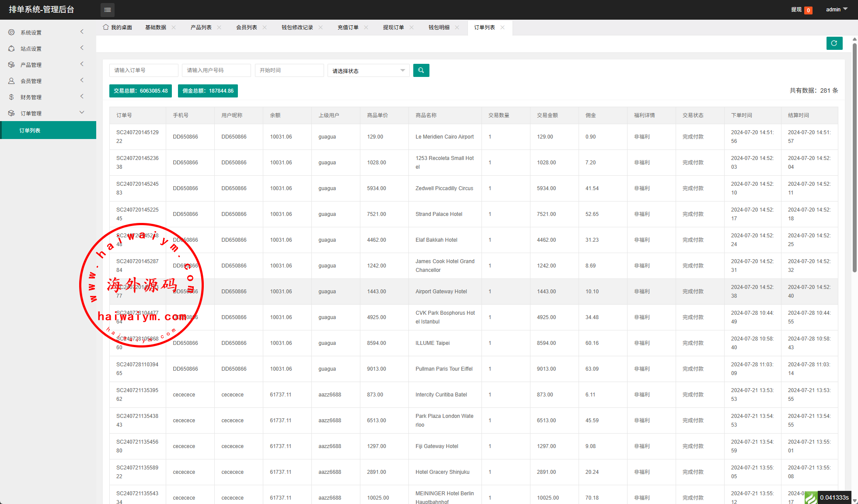The image size is (858, 504).
Task: Click the finance management dollar icon
Action: pyautogui.click(x=11, y=97)
